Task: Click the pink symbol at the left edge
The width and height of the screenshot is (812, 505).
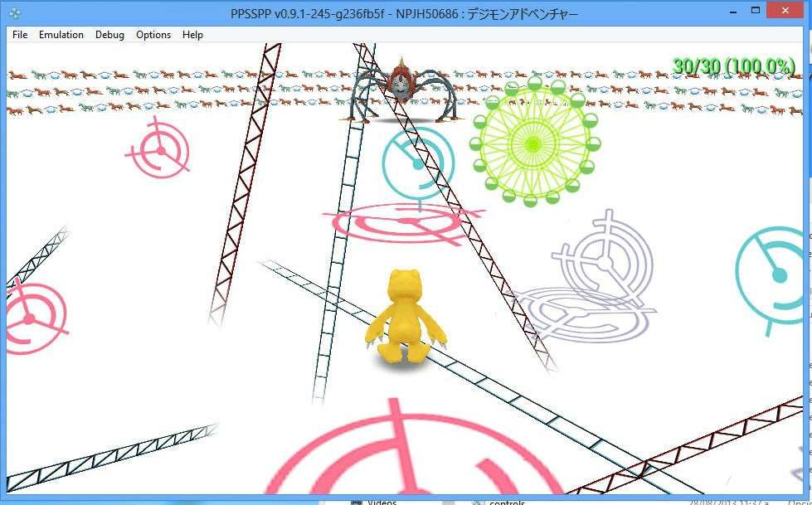Action: 32,318
